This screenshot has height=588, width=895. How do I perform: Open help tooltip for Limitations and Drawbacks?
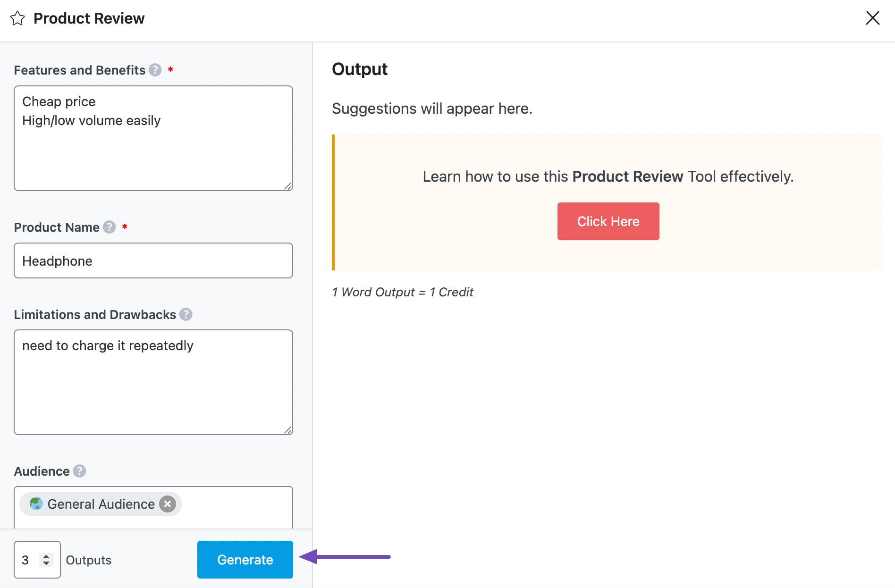pyautogui.click(x=185, y=314)
